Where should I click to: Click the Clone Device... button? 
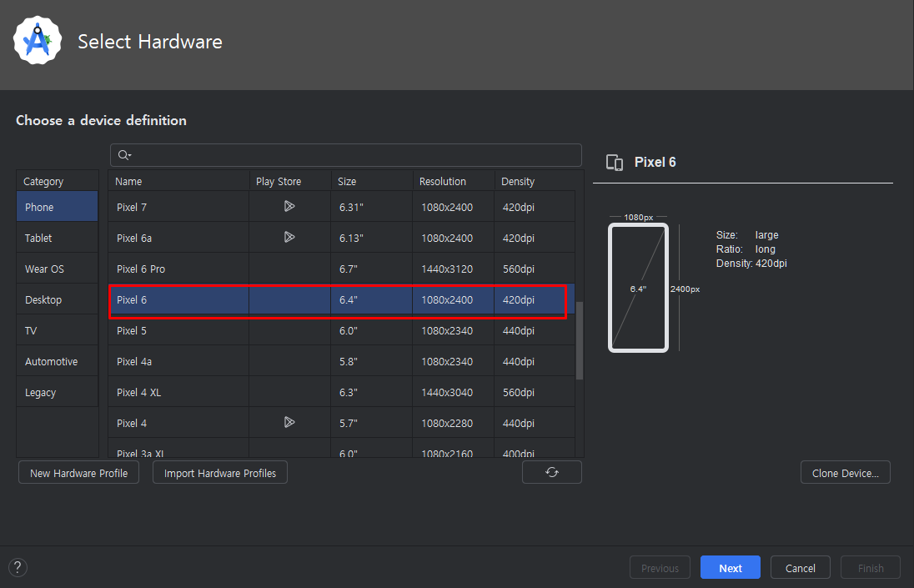click(846, 473)
